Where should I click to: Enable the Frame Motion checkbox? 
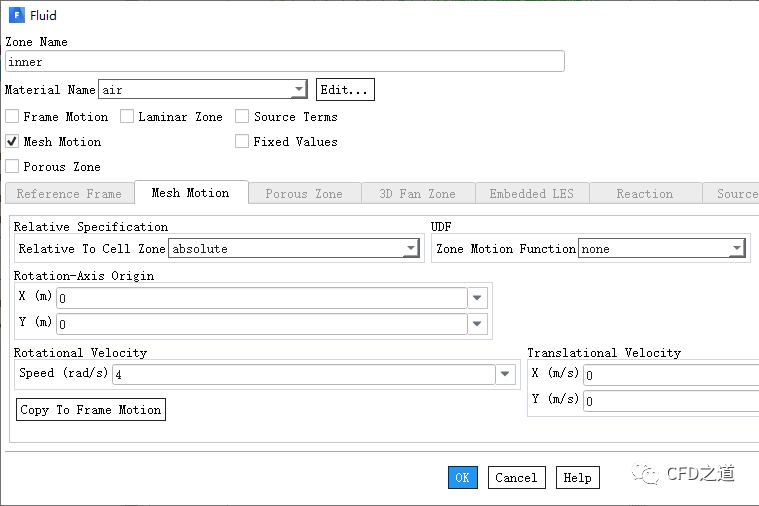click(12, 117)
